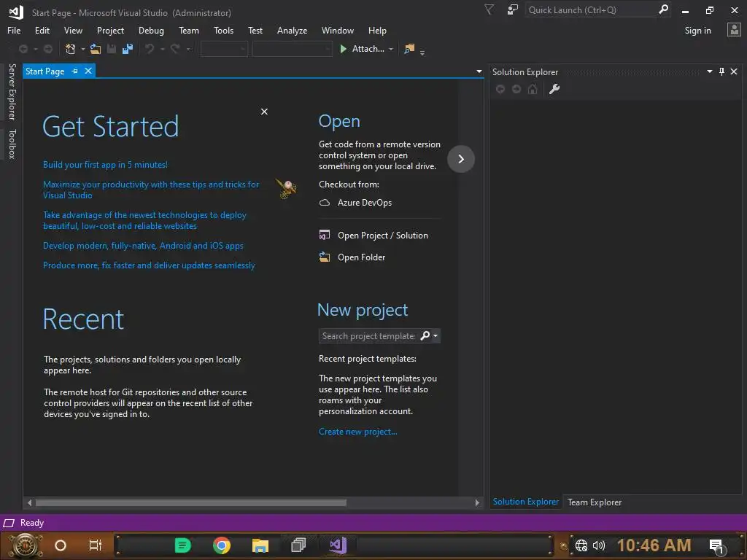Open the Debug menu

[x=151, y=31]
